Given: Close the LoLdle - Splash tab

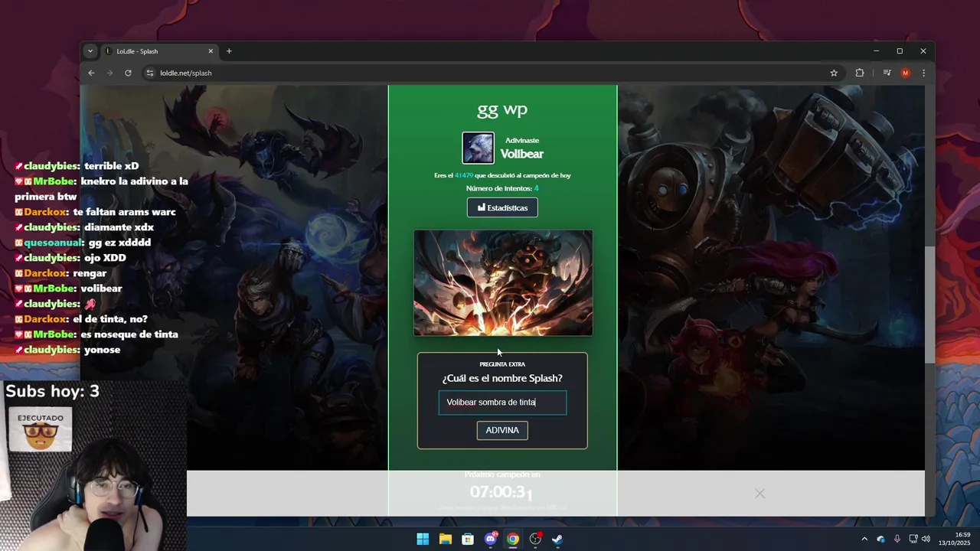Looking at the screenshot, I should [x=211, y=51].
